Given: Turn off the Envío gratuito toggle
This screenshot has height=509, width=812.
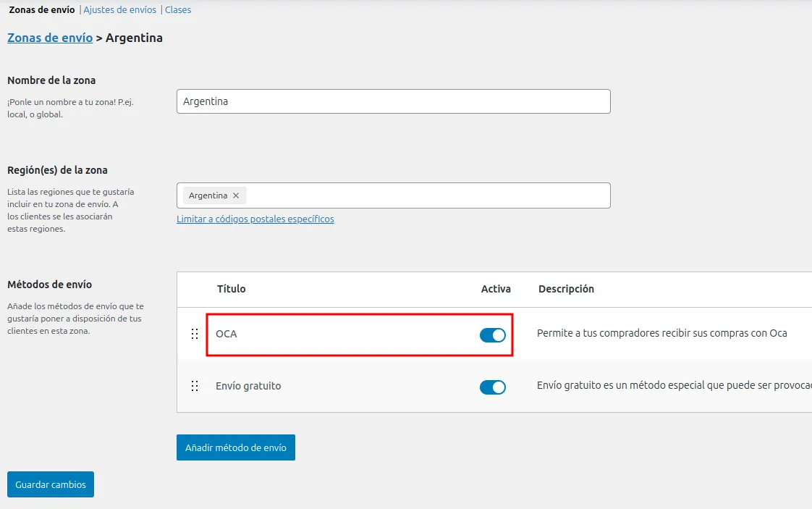Looking at the screenshot, I should tap(492, 387).
